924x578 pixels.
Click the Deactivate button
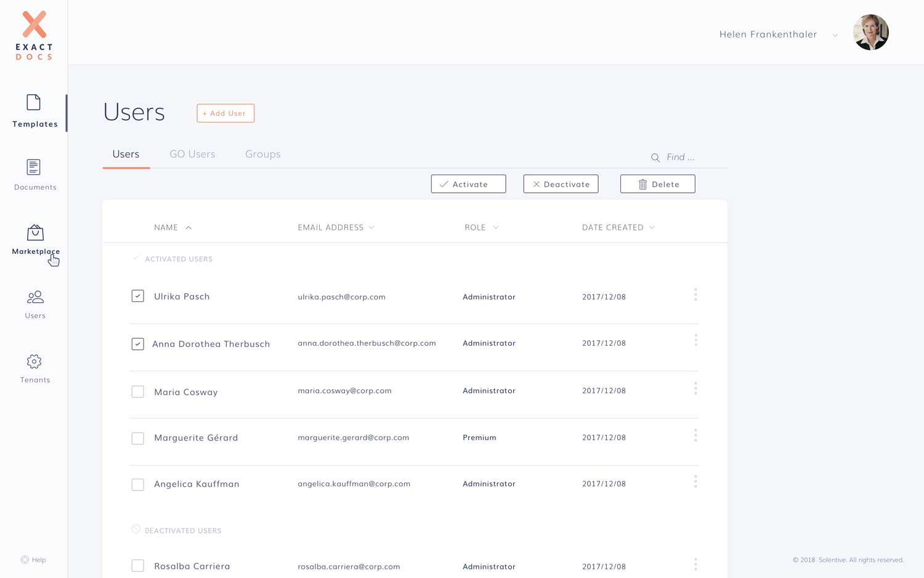point(561,184)
